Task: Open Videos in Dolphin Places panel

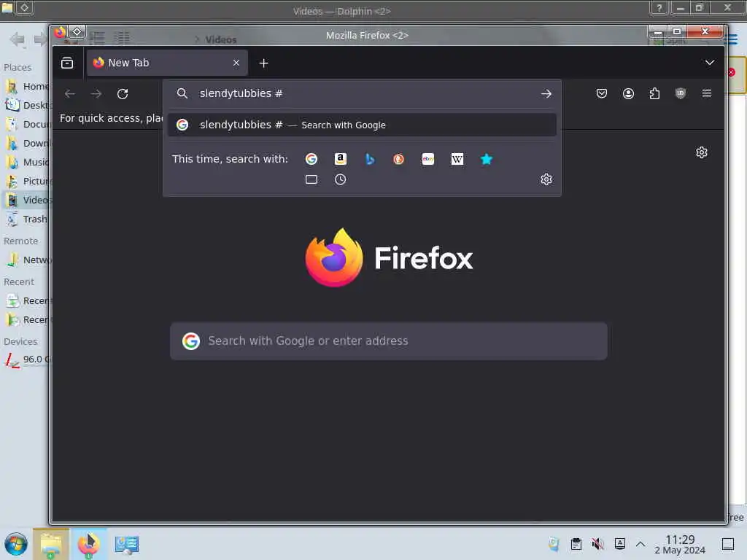Action: (28, 200)
